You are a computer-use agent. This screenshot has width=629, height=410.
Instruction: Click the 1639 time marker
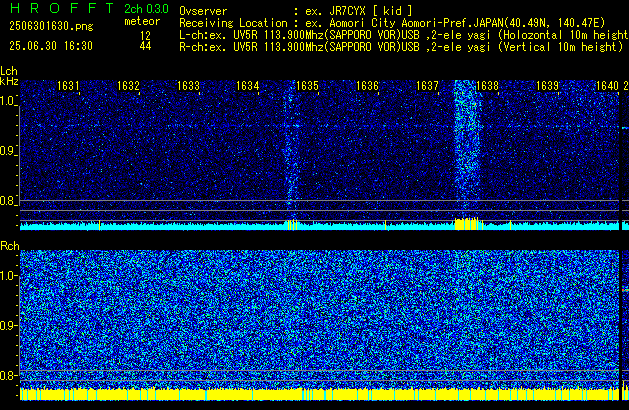[x=547, y=86]
